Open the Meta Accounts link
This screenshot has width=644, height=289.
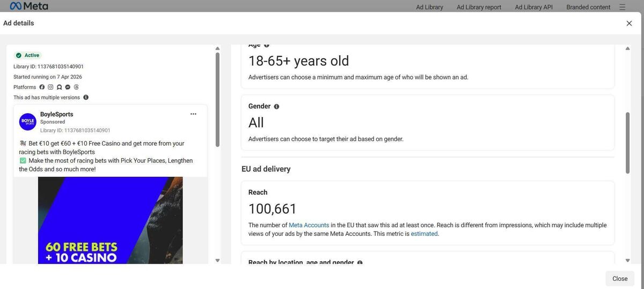(309, 225)
